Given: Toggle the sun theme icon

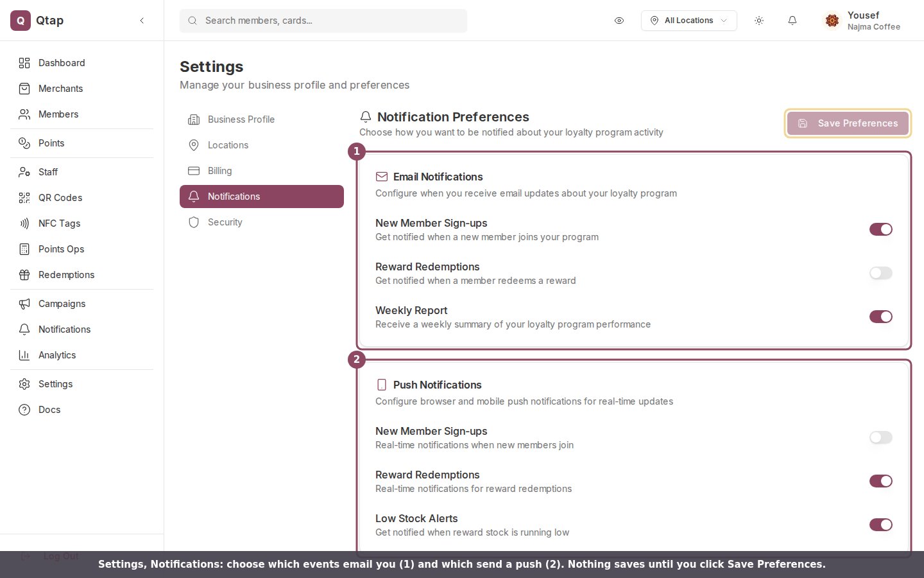Looking at the screenshot, I should (x=759, y=21).
